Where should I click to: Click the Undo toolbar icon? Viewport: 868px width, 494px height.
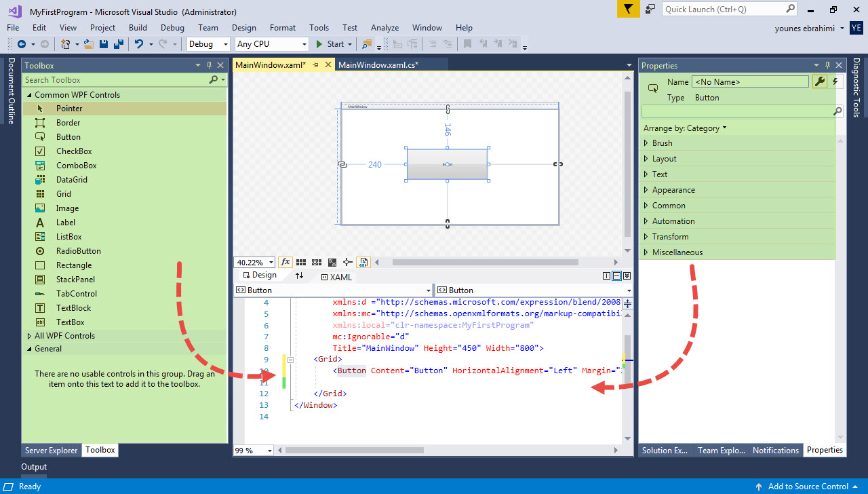[x=139, y=43]
